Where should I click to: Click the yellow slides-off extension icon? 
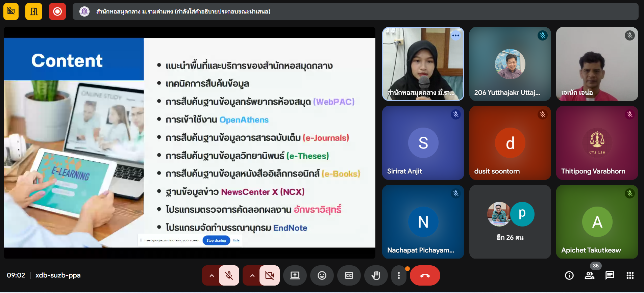pyautogui.click(x=11, y=11)
